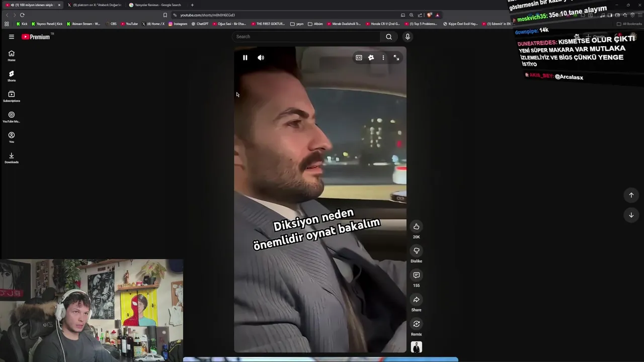Open the YouTube bookmark

(129, 24)
